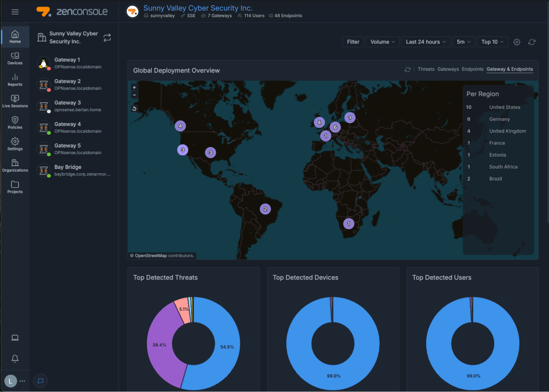The height and width of the screenshot is (392, 549).
Task: Open the Last 24 hours time range dropdown
Action: [426, 42]
